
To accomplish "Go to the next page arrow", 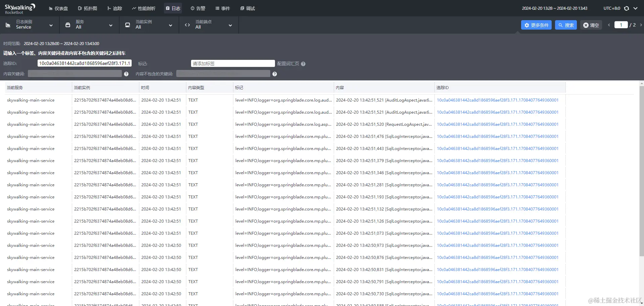I will 641,25.
